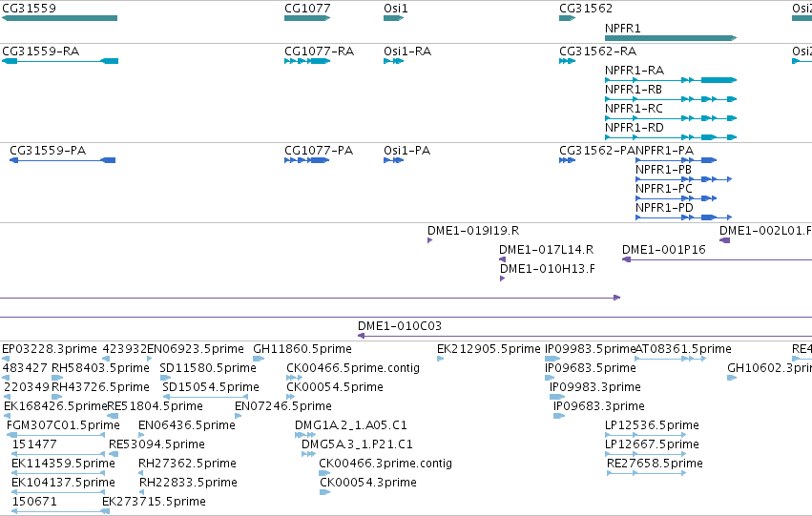
Task: Click the IP09683.3prime EST label
Action: tap(599, 406)
